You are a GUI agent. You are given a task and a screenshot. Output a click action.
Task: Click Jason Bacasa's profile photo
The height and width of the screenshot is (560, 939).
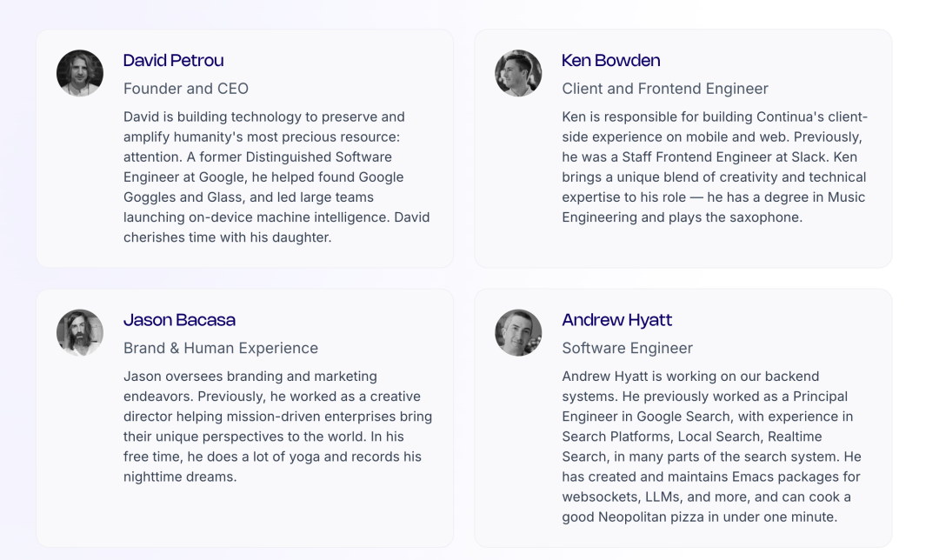80,332
